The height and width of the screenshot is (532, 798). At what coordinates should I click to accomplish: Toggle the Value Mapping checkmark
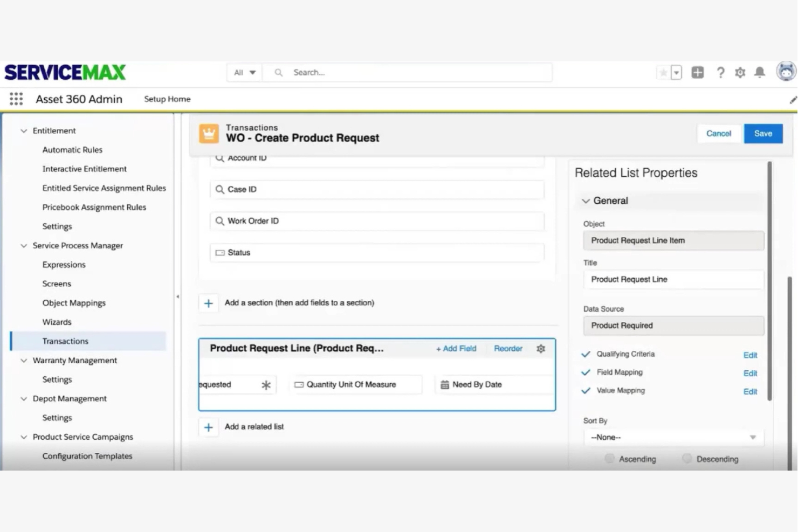coord(586,391)
